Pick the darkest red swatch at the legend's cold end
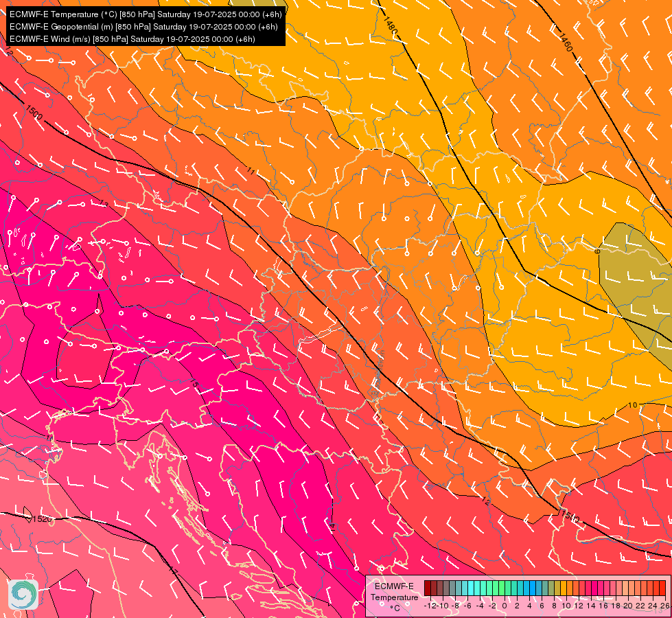 [428, 588]
